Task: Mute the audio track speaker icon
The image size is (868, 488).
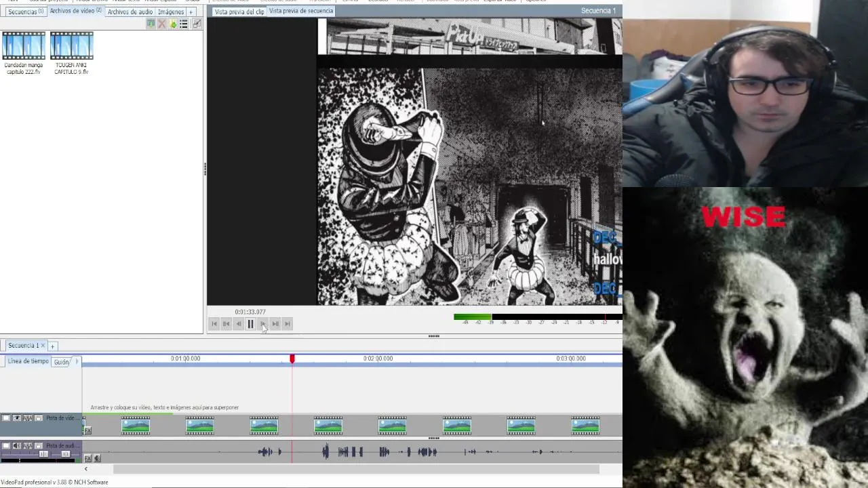Action: pos(17,446)
